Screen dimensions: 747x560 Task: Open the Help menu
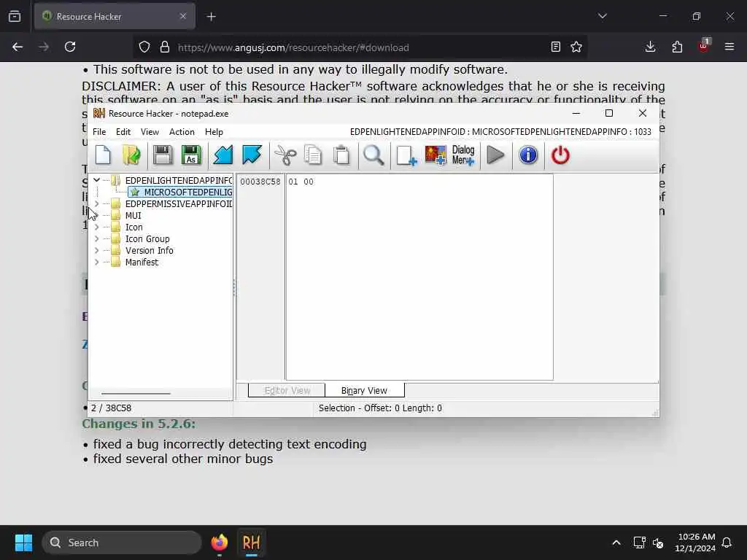click(214, 132)
